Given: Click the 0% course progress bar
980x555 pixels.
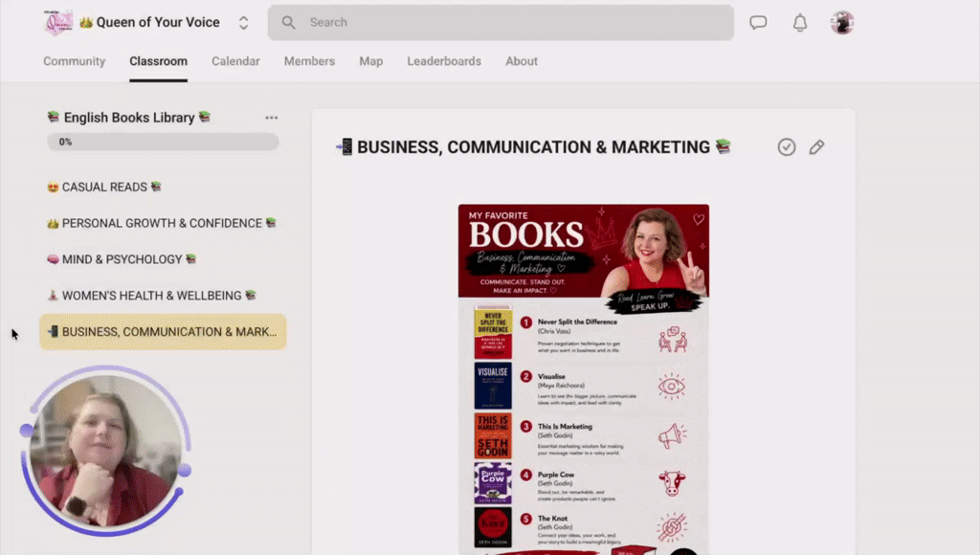Looking at the screenshot, I should 163,142.
